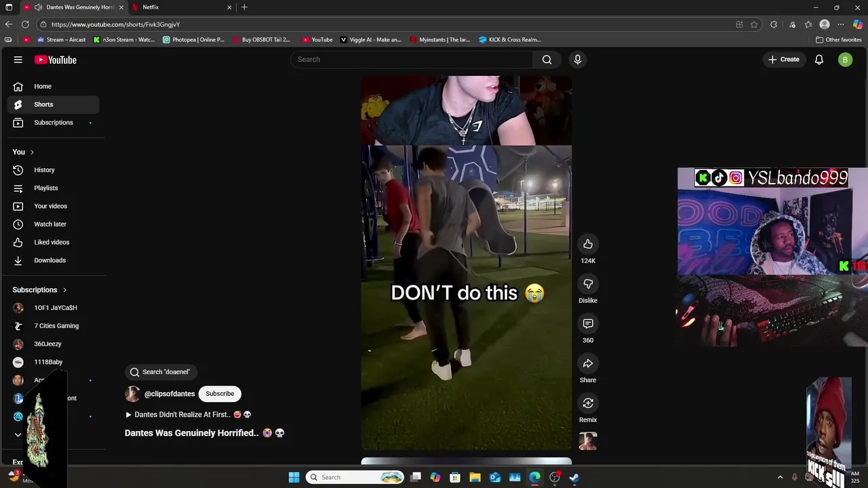
Task: Open Stream – Aircast bookmark
Action: (62, 40)
